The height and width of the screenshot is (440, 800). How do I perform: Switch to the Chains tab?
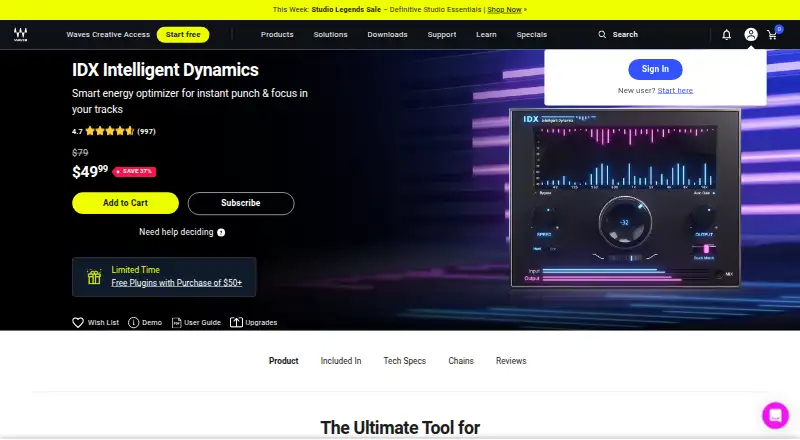click(x=461, y=361)
